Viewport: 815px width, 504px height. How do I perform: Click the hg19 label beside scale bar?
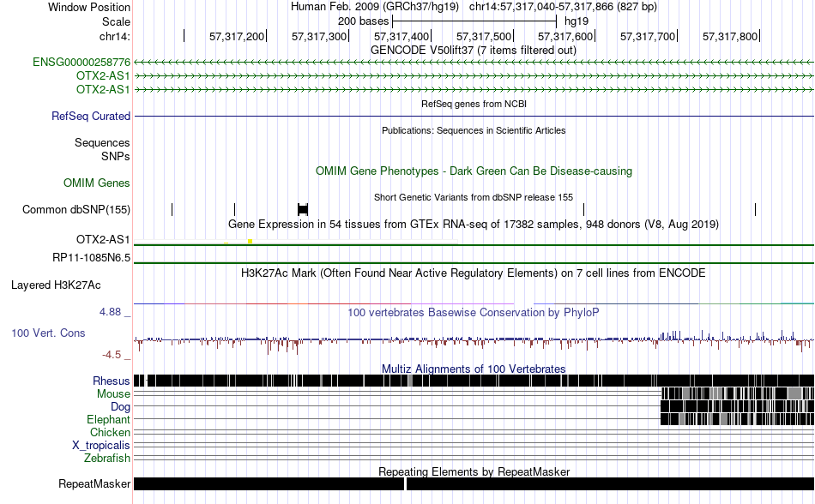click(577, 21)
